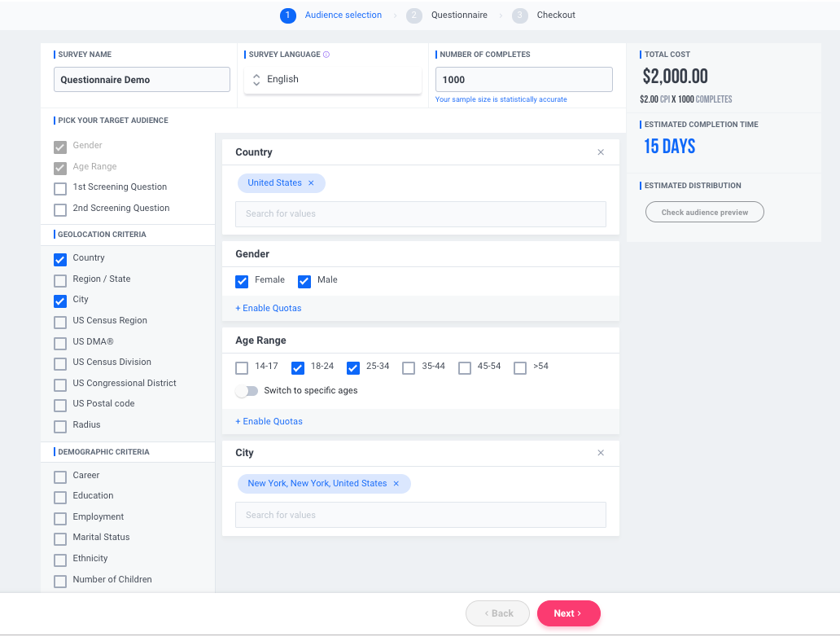Image resolution: width=840 pixels, height=637 pixels.
Task: Click the City search values field
Action: 421,516
